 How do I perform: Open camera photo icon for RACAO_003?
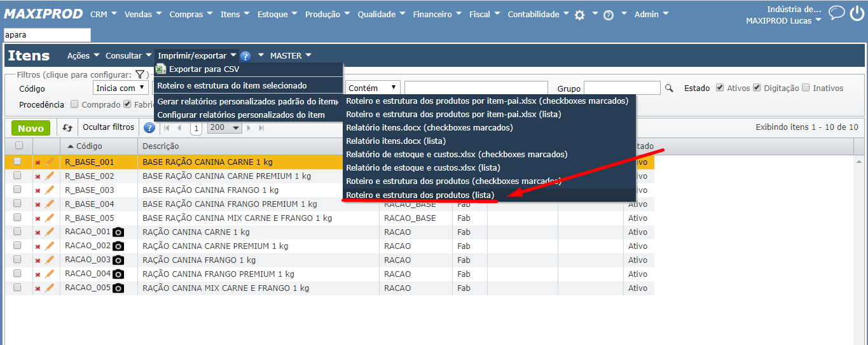pyautogui.click(x=118, y=260)
